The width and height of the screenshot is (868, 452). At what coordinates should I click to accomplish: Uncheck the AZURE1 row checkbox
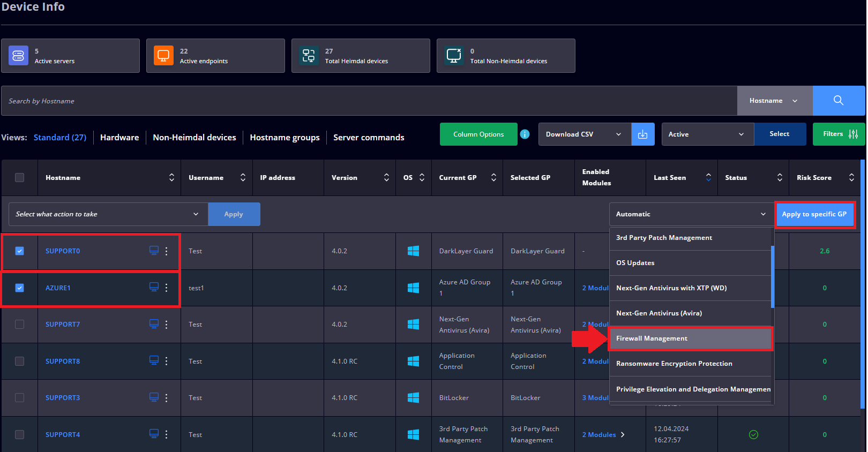[20, 288]
